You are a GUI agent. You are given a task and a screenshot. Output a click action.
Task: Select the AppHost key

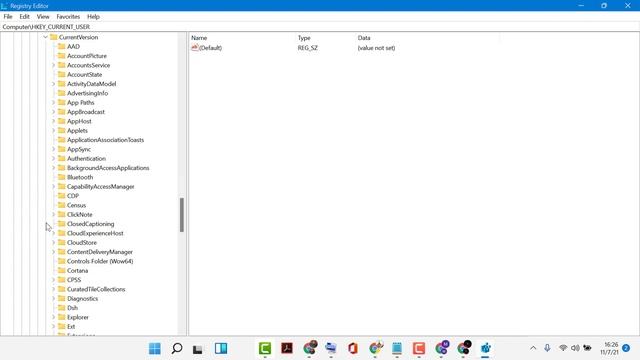(x=79, y=121)
